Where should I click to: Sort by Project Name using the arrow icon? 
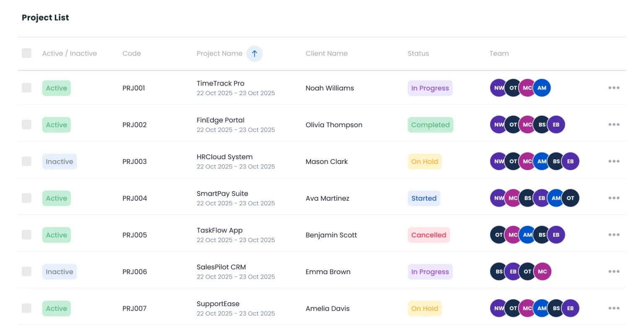[254, 54]
